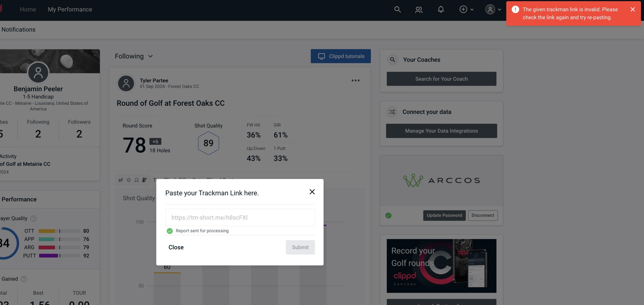Toggle the three-dot options menu on Tyler Partee post
This screenshot has width=644, height=305.
pos(356,80)
